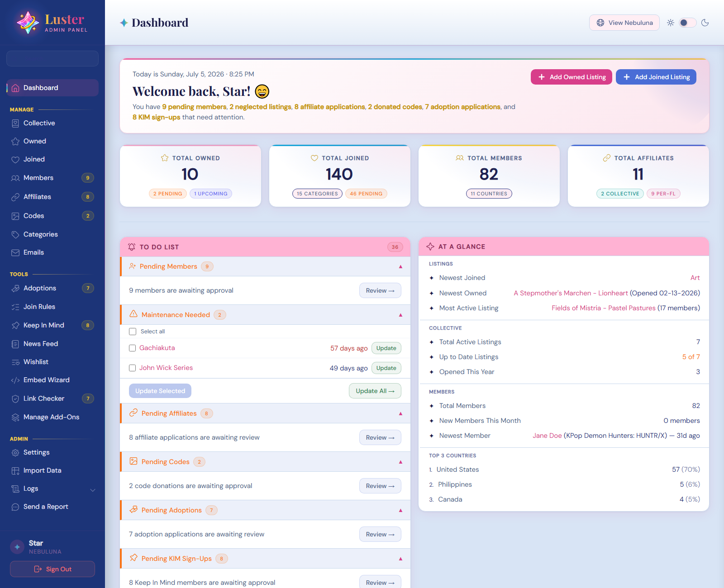Screen dimensions: 724x588
Task: Click the Settings gear sidebar icon
Action: click(15, 452)
